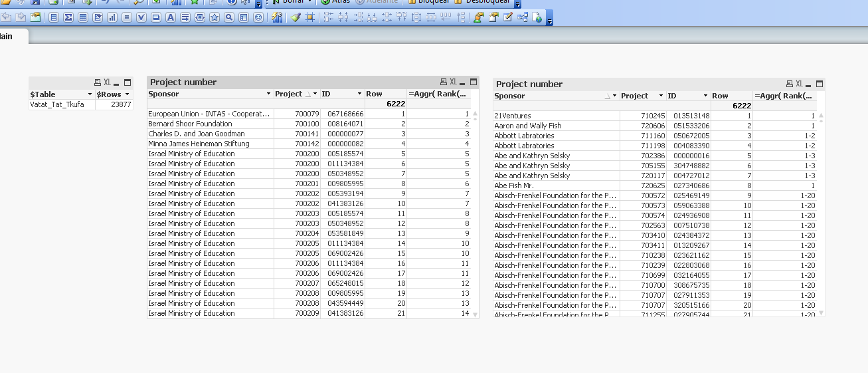The image size is (868, 373).
Task: Select 21Ventures sponsor in right table
Action: [557, 116]
